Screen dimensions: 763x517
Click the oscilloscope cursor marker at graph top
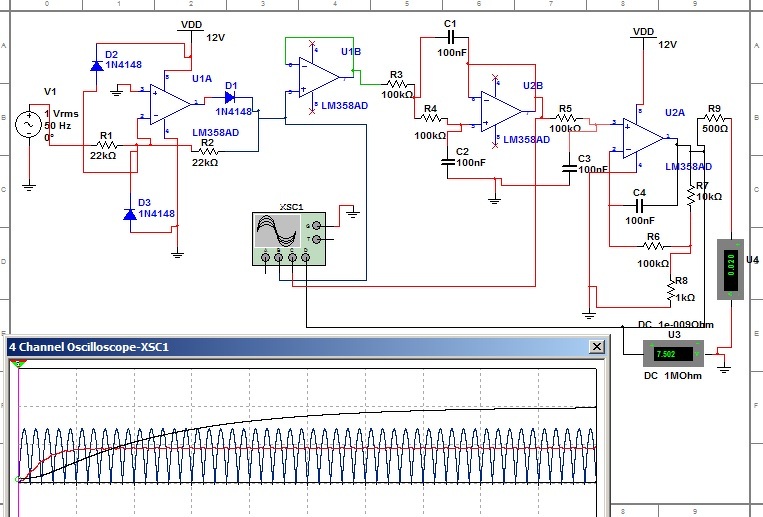(18, 364)
